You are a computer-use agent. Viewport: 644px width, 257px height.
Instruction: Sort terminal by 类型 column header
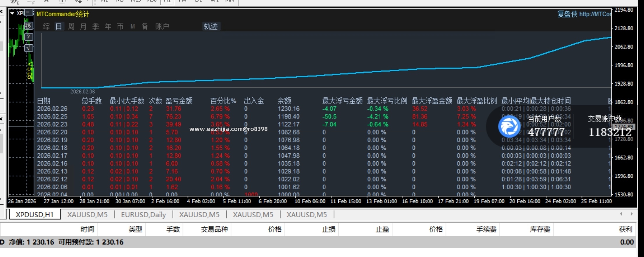tap(135, 229)
